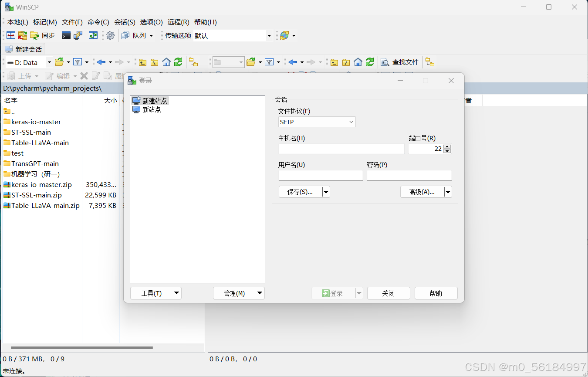Increase the port number with up arrow

click(x=447, y=146)
